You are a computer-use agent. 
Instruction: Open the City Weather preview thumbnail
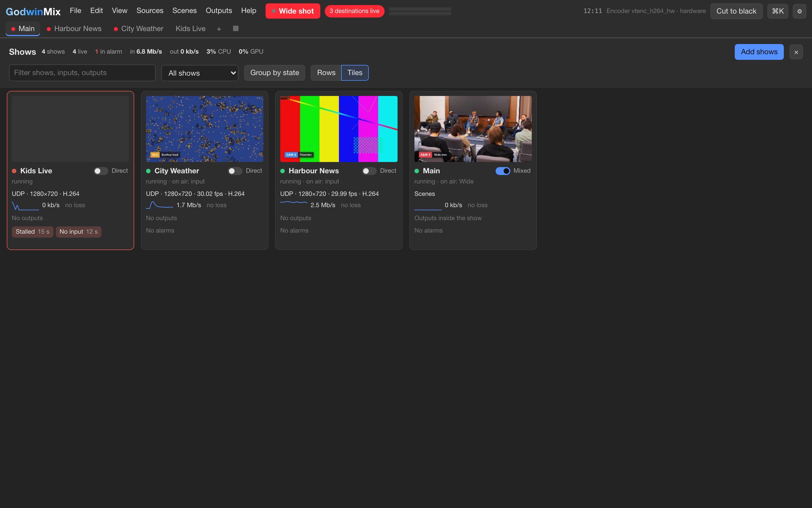click(205, 129)
